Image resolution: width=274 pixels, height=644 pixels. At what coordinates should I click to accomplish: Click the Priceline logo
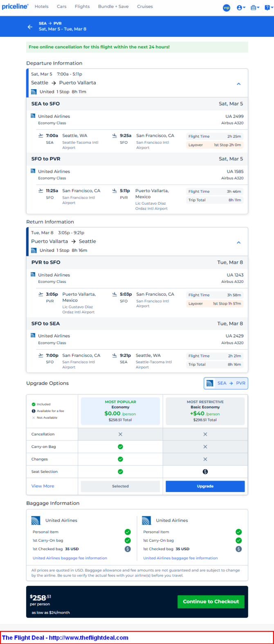[15, 7]
